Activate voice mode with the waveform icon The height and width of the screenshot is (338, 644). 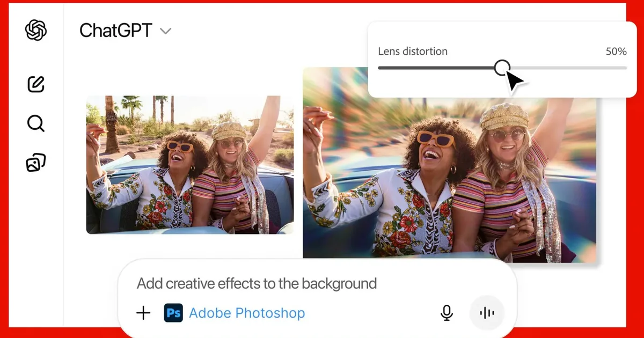click(486, 313)
